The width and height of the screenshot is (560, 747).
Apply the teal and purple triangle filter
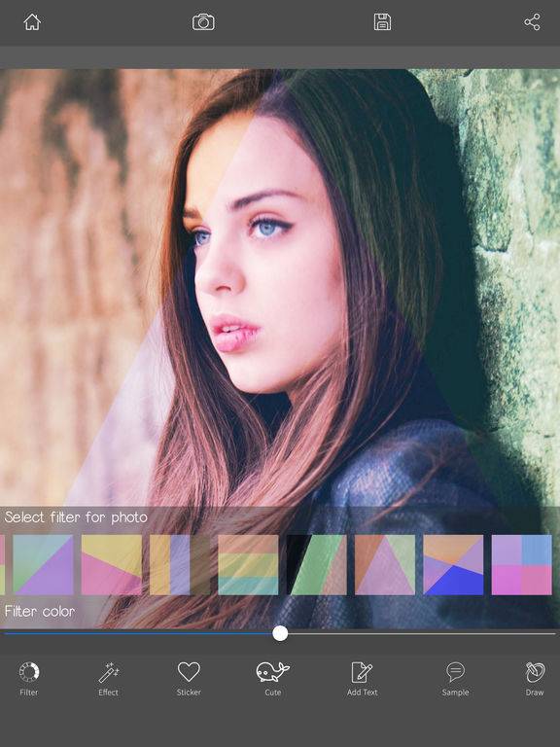(x=44, y=564)
